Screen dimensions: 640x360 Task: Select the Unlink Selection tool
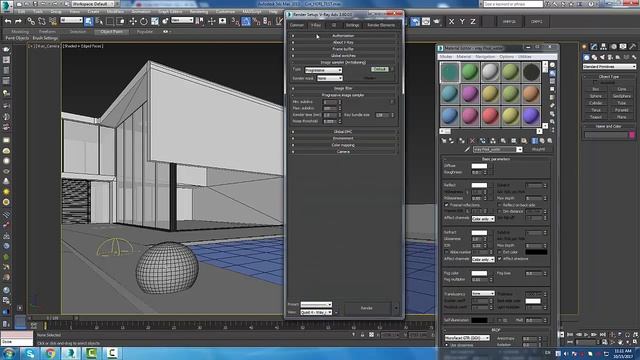tap(42, 21)
